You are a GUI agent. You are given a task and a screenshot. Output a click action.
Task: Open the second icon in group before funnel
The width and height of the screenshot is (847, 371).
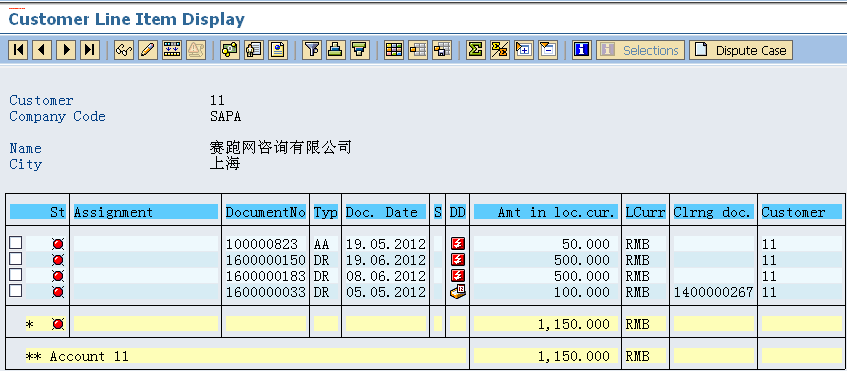(x=253, y=50)
